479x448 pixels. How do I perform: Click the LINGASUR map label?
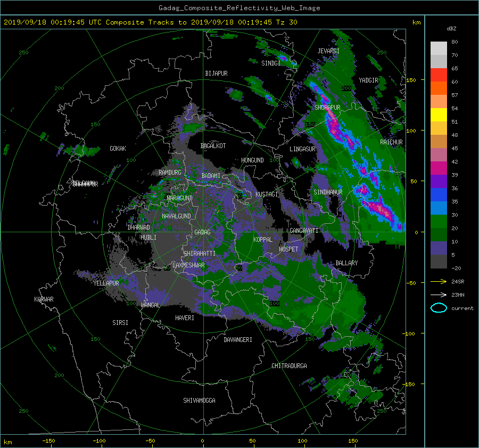pyautogui.click(x=302, y=149)
